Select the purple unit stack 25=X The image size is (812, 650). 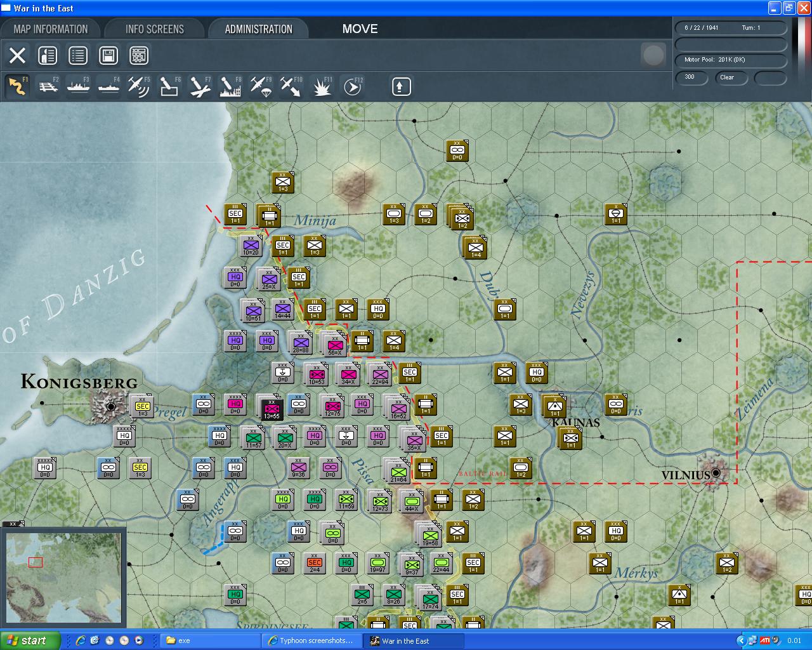click(x=268, y=280)
